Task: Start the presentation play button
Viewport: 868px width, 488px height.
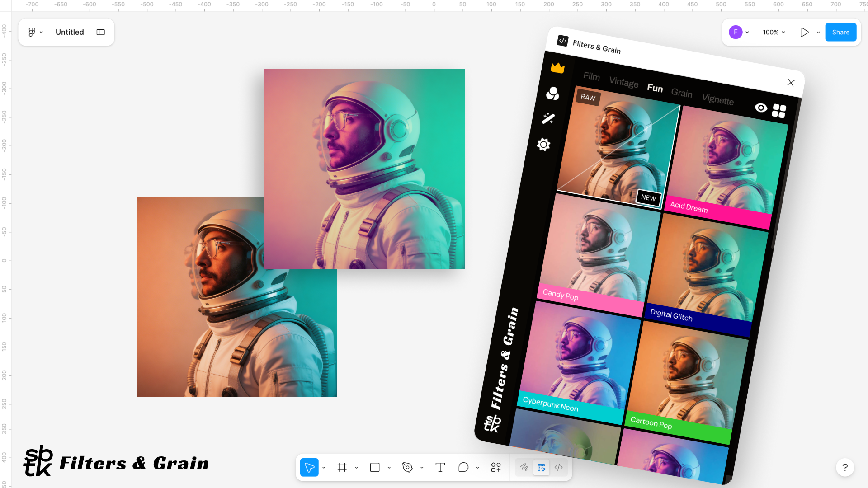Action: click(804, 32)
